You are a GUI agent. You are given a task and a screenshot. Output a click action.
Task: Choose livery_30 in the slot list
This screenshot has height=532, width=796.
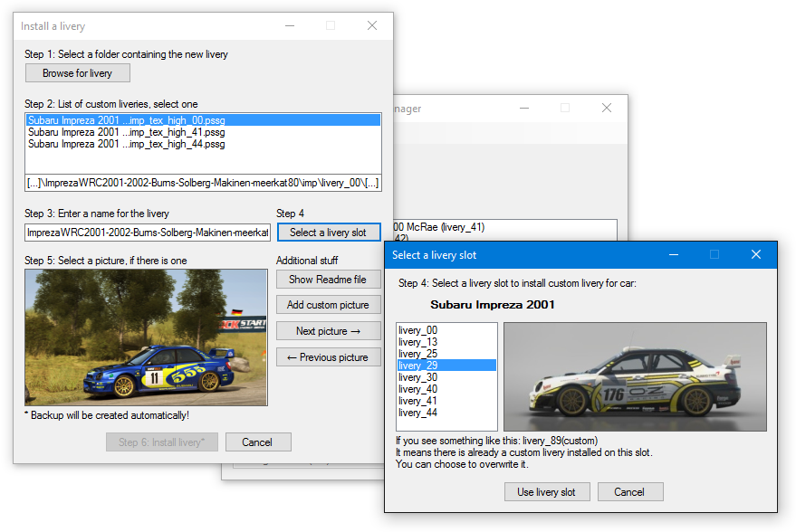[x=446, y=376]
